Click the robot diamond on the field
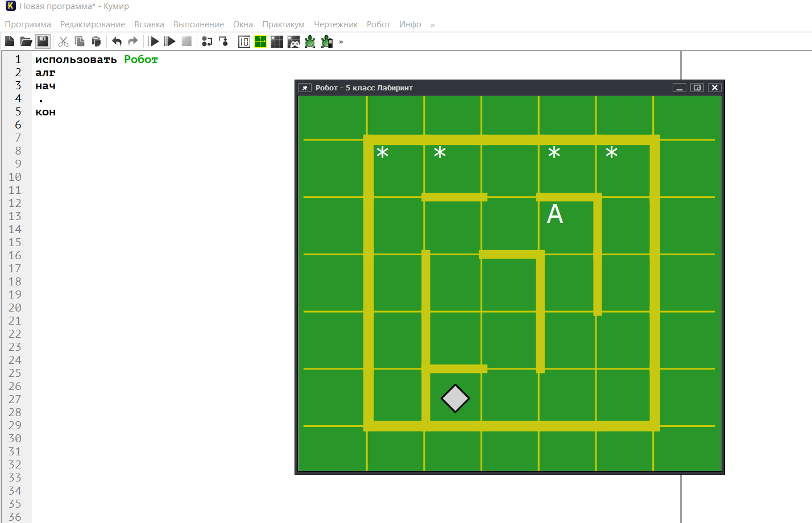This screenshot has width=812, height=523. [x=455, y=398]
